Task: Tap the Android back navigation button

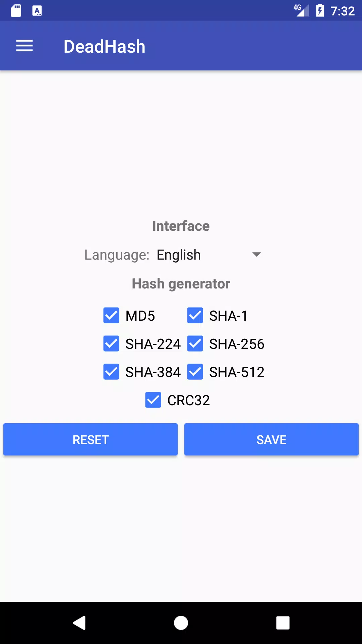Action: pyautogui.click(x=79, y=623)
